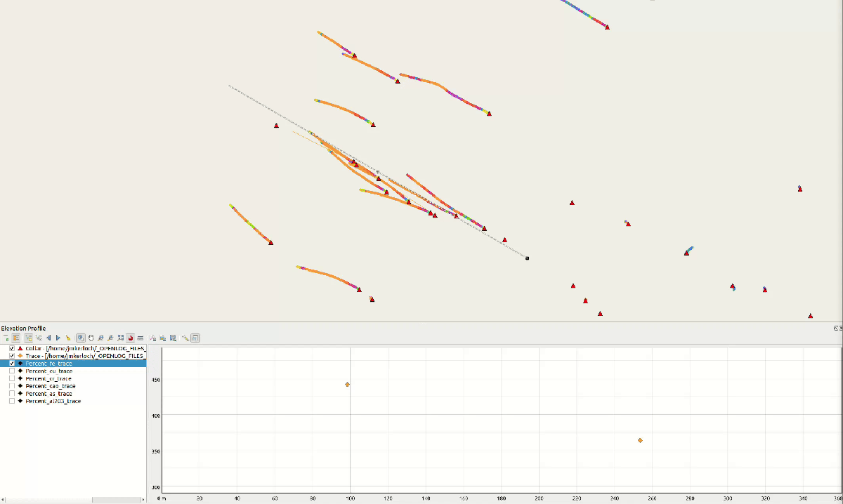
Task: Clear the profile using the broom icon
Action: [68, 338]
